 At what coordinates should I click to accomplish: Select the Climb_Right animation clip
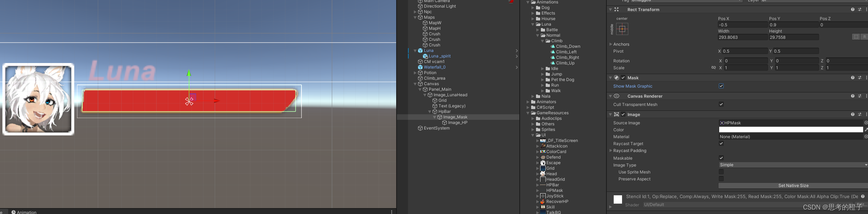tap(565, 57)
